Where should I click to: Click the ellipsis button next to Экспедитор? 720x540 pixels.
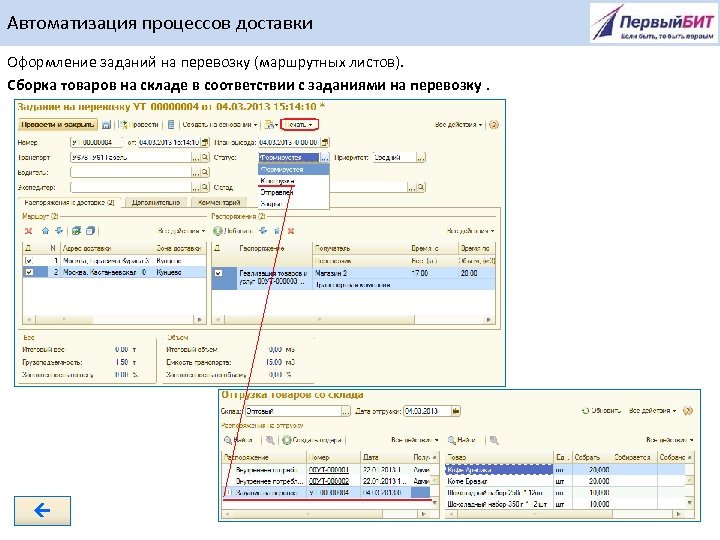(196, 187)
